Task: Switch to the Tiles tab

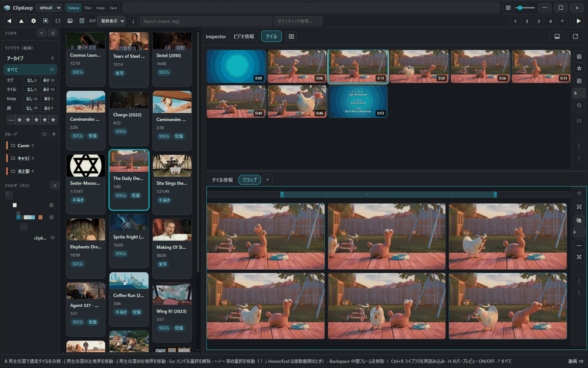Action: (x=88, y=8)
